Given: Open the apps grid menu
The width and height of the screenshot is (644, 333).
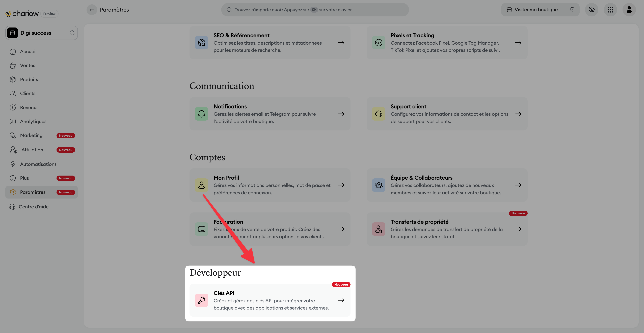Looking at the screenshot, I should [610, 10].
